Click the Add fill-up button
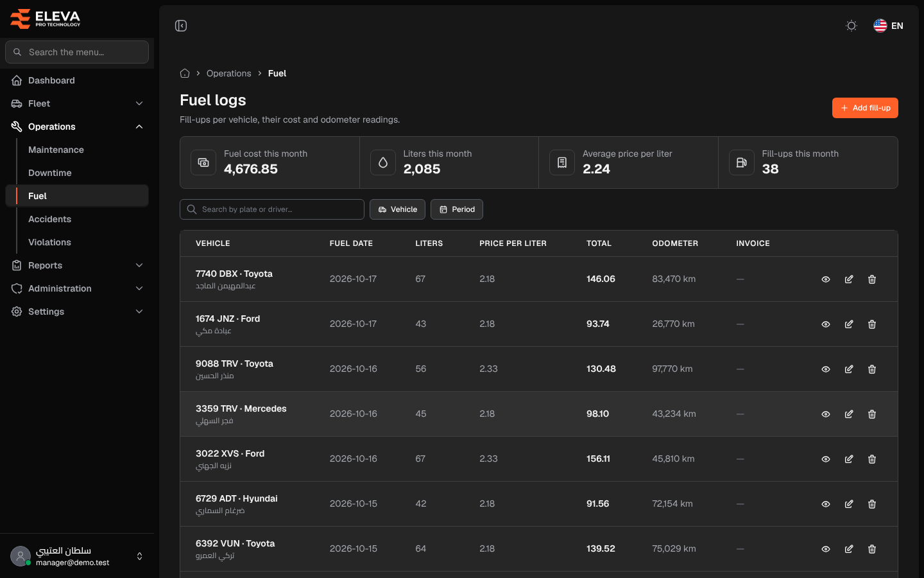This screenshot has height=578, width=924. point(865,108)
